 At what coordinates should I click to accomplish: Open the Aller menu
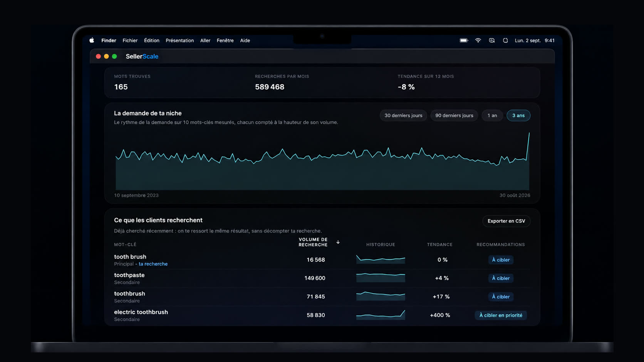205,40
